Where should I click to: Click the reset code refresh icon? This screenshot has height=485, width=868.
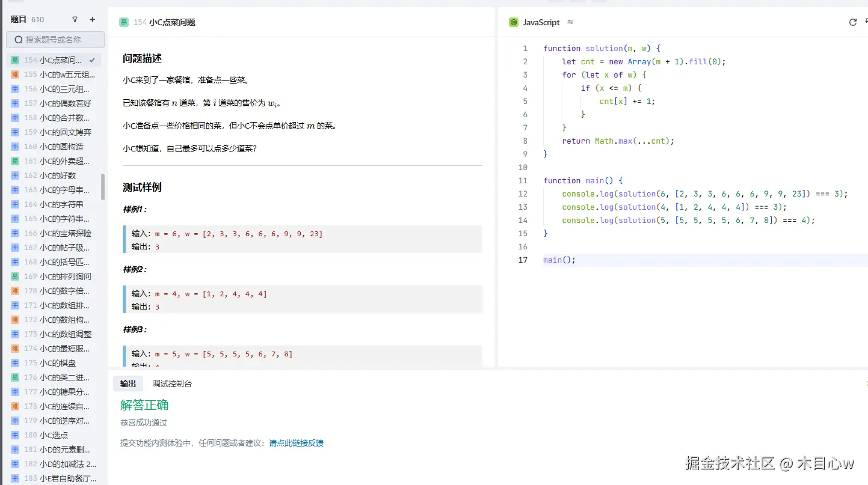[852, 22]
